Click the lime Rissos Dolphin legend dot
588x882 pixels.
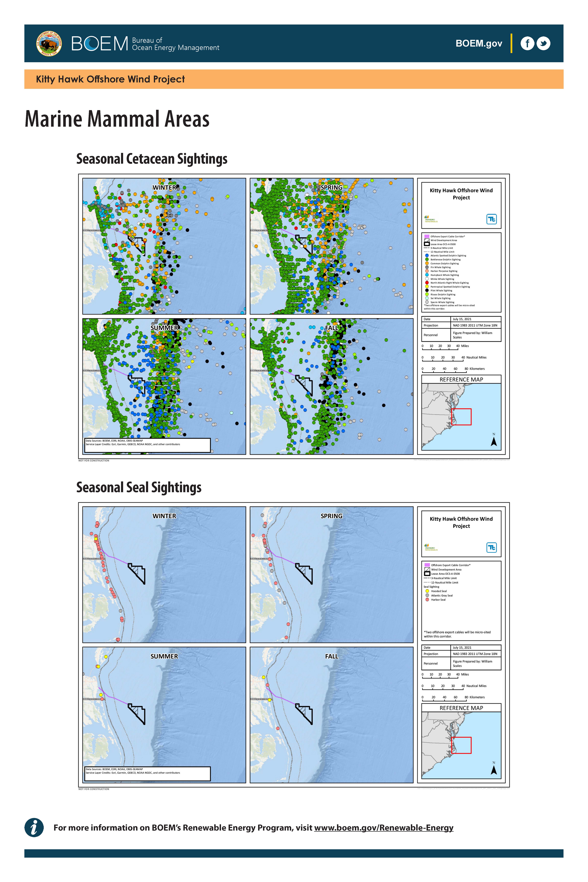click(427, 294)
